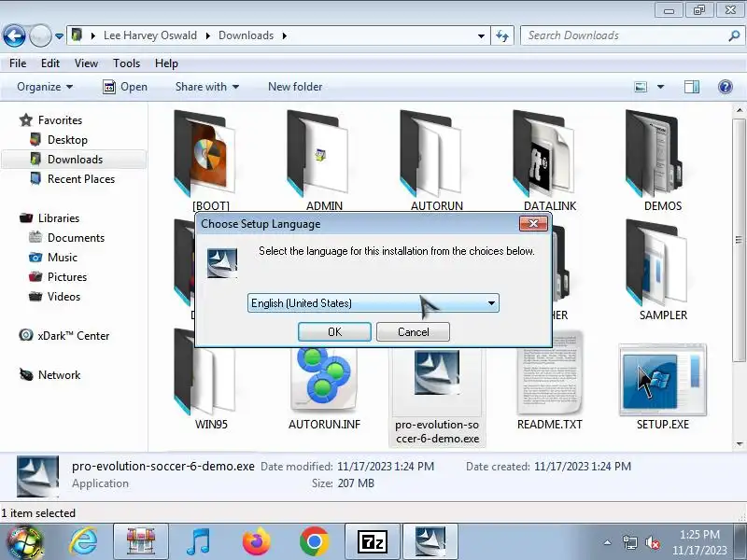Open the Tools menu

pyautogui.click(x=126, y=63)
